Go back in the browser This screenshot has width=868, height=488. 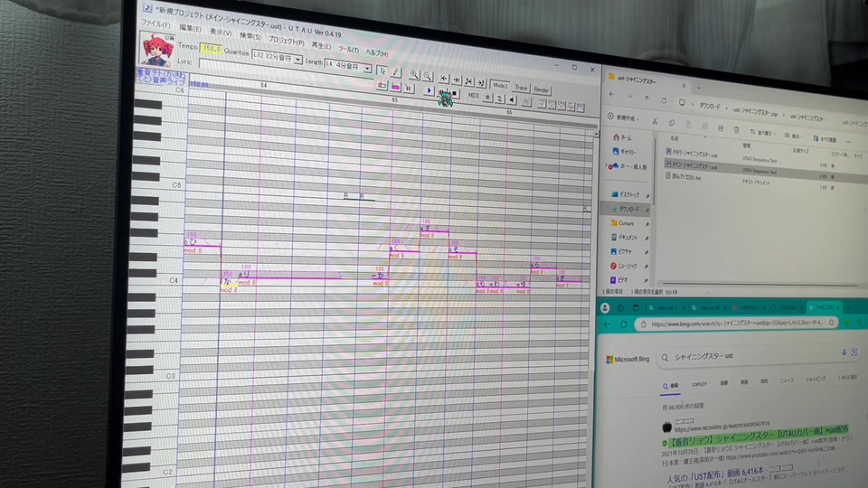[607, 324]
